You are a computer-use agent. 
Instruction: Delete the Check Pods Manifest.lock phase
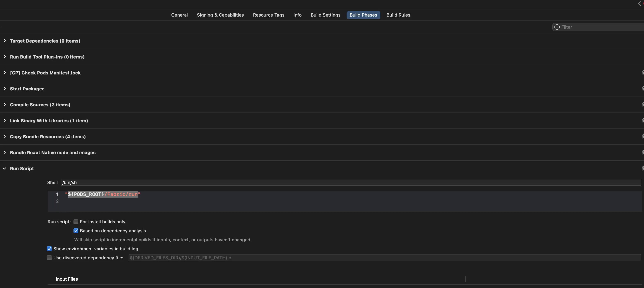coord(643,73)
